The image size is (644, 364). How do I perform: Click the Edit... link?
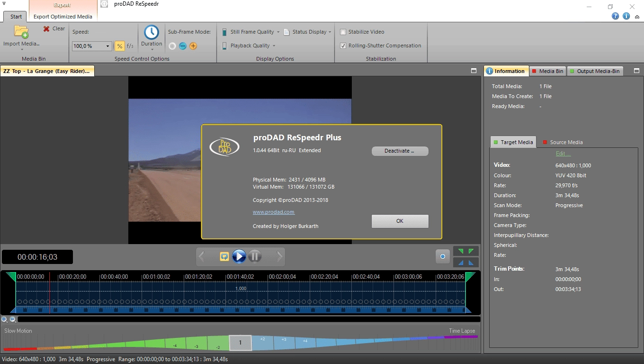click(x=563, y=154)
